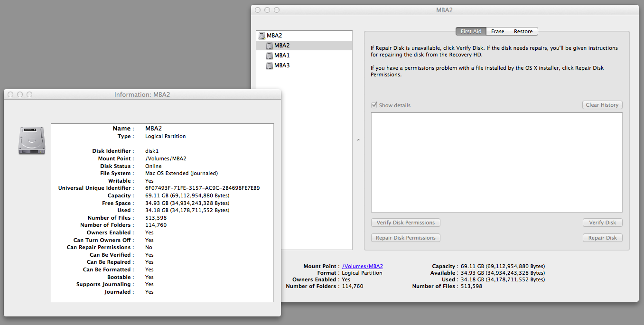Image resolution: width=644 pixels, height=325 pixels.
Task: Click the Number of Files value in Information window
Action: click(x=156, y=218)
